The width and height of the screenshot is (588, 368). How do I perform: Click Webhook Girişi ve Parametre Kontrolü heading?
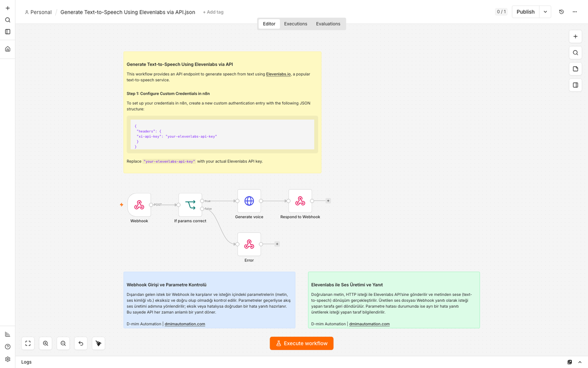click(x=167, y=285)
